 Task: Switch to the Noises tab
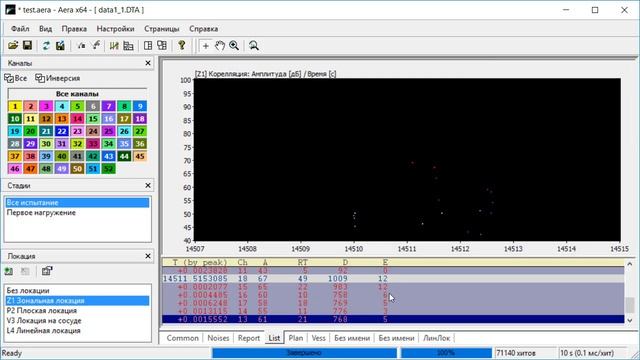(218, 338)
